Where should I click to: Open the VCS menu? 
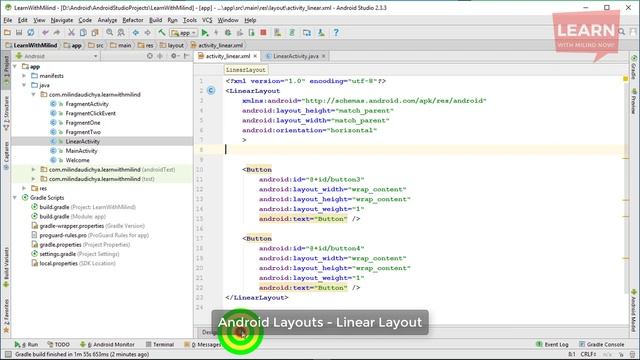tap(207, 20)
